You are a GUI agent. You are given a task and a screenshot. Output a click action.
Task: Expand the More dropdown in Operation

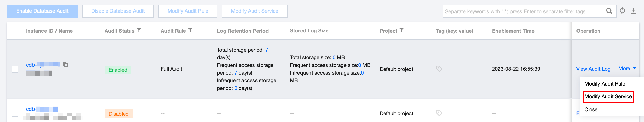pos(627,69)
